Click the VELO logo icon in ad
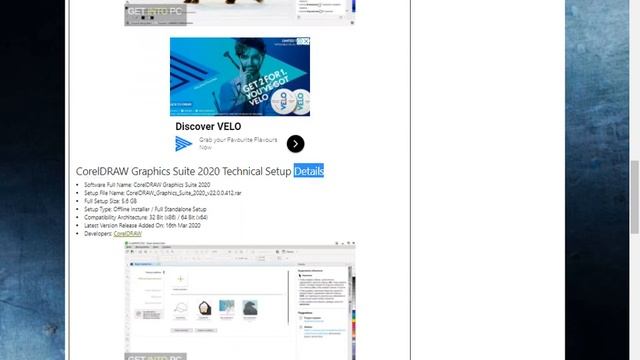The width and height of the screenshot is (640, 360). pyautogui.click(x=183, y=144)
